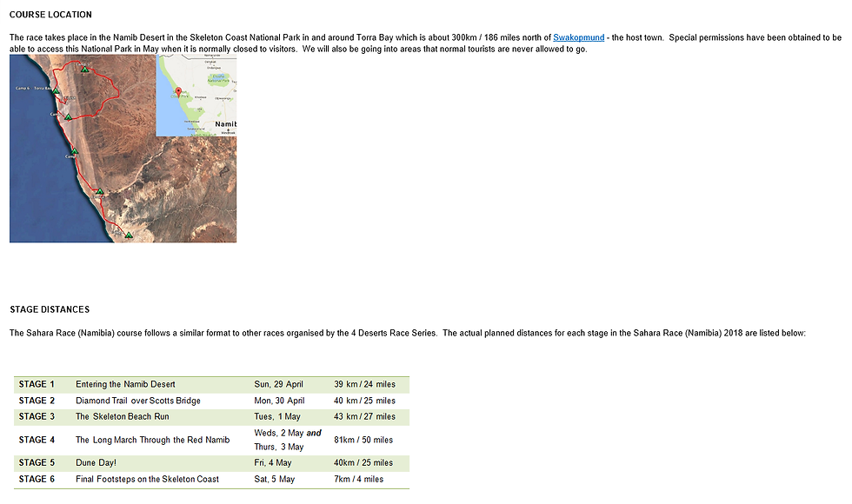Click the 'Fri, 4 May' date cell
The image size is (852, 504).
[x=273, y=462]
